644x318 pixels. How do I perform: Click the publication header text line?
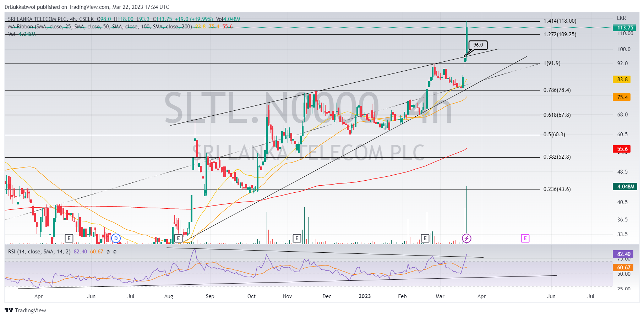click(87, 7)
